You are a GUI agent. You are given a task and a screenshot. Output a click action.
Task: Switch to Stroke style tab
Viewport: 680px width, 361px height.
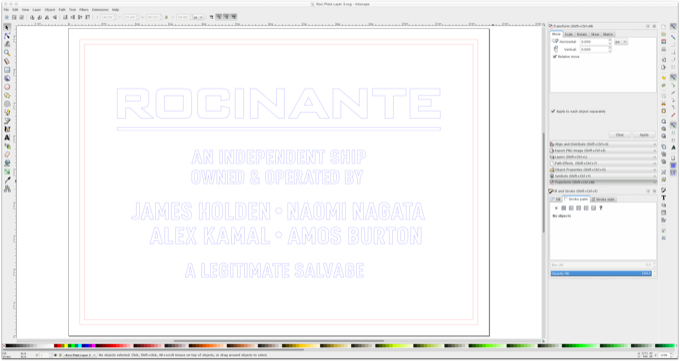pyautogui.click(x=603, y=200)
